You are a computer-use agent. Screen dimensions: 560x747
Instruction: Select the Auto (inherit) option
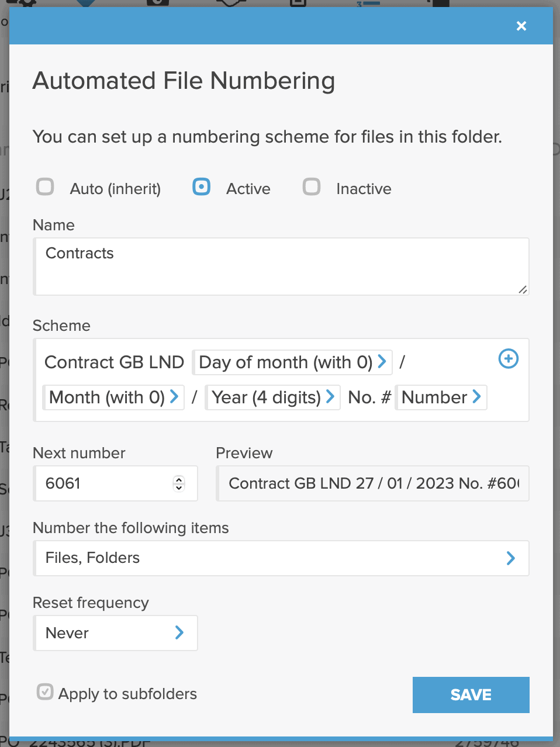pyautogui.click(x=45, y=187)
